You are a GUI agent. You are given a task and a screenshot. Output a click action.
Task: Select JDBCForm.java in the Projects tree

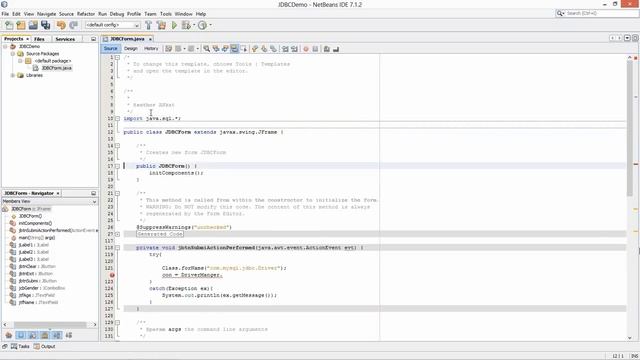[56, 68]
